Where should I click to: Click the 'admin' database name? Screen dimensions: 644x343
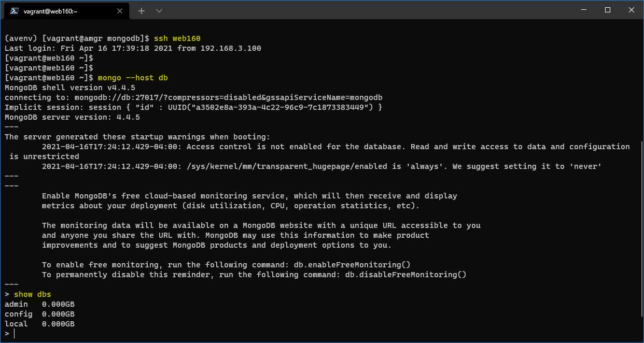pyautogui.click(x=16, y=304)
